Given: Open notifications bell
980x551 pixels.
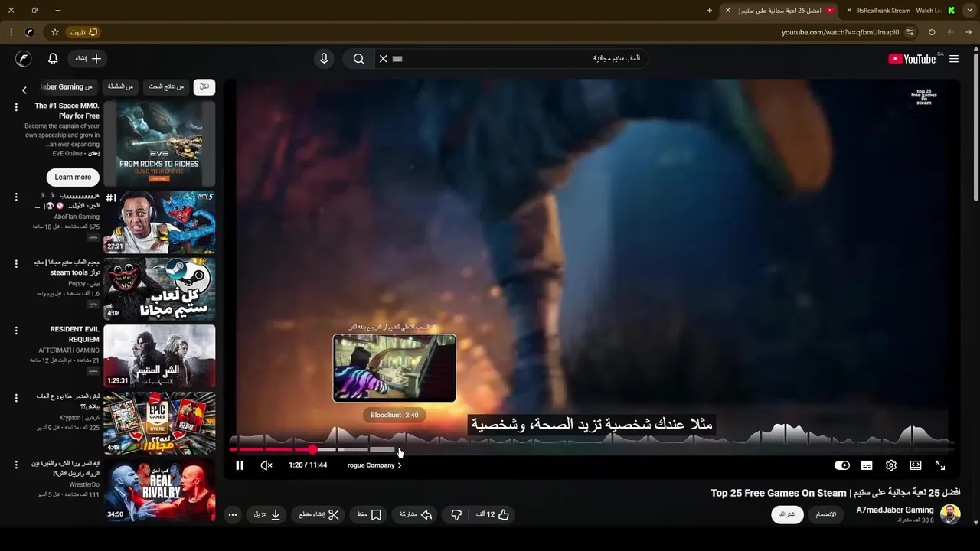Looking at the screenshot, I should pyautogui.click(x=53, y=58).
